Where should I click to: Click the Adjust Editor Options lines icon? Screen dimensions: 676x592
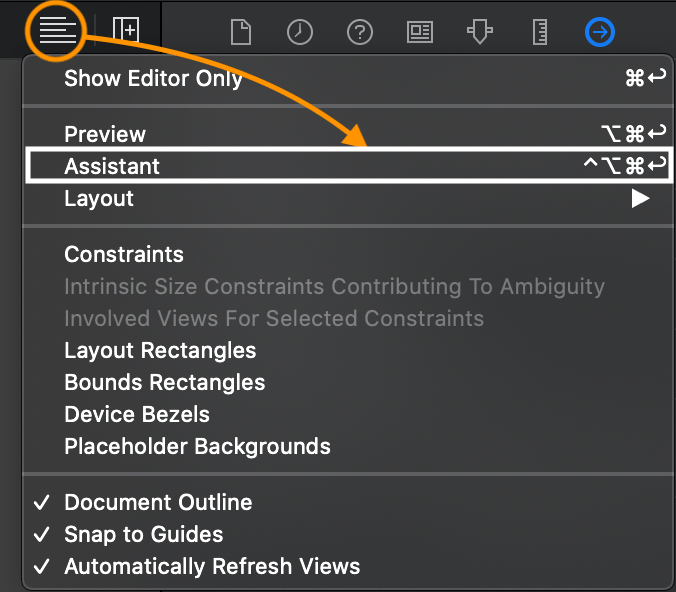point(58,30)
